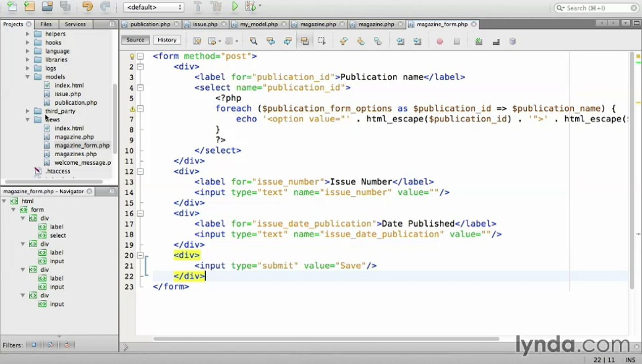The height and width of the screenshot is (364, 642).
Task: Expand the libraries folder
Action: 27,60
